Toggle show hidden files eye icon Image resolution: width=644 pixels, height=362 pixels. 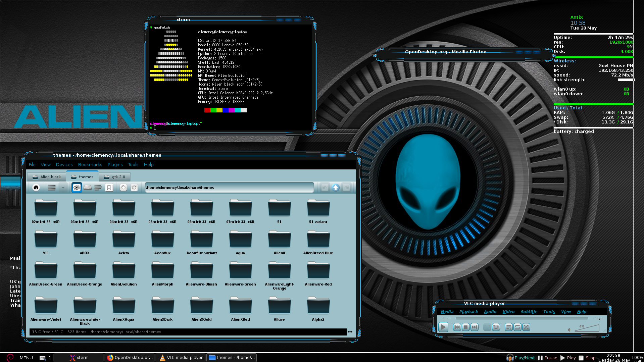coord(77,188)
